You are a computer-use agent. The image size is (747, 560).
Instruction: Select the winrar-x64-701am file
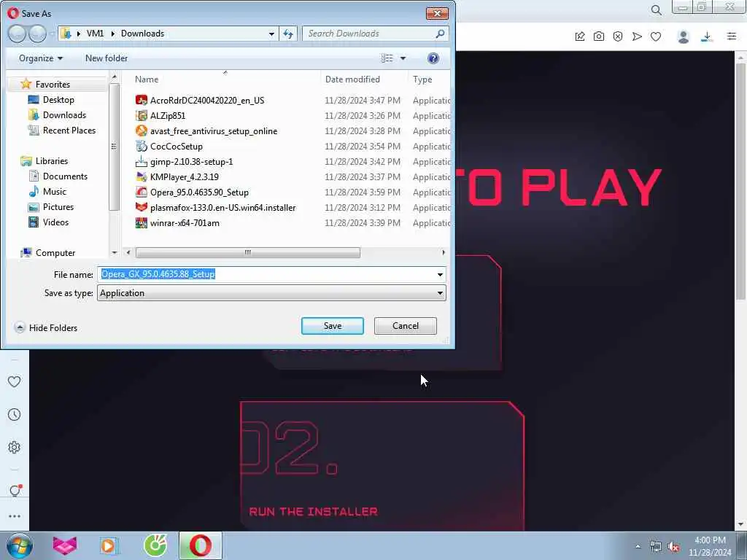pos(185,223)
